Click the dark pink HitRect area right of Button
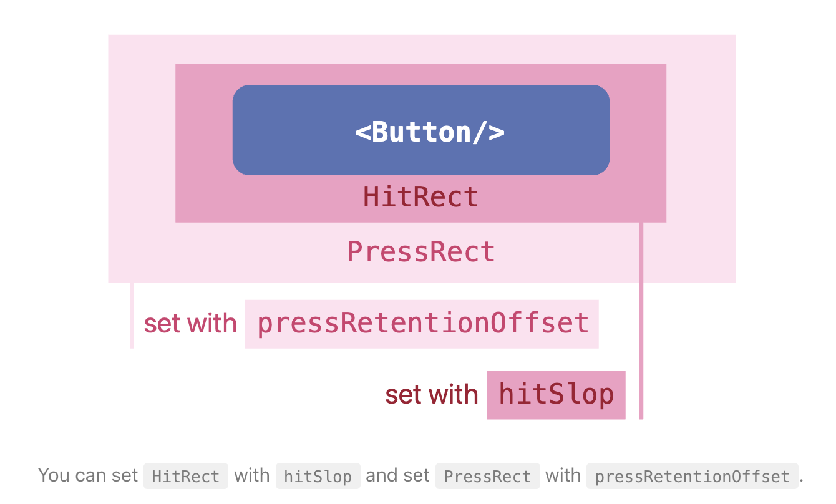Image resolution: width=836 pixels, height=504 pixels. click(638, 143)
